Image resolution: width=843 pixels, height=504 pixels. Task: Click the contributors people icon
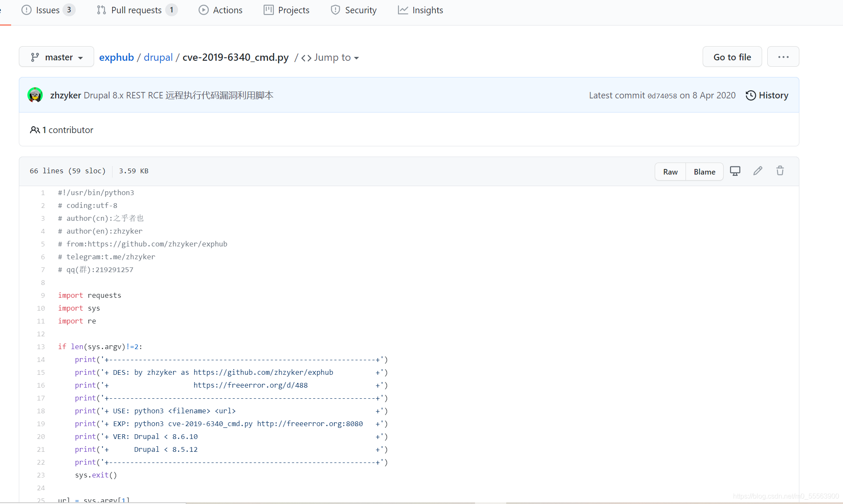pyautogui.click(x=35, y=130)
